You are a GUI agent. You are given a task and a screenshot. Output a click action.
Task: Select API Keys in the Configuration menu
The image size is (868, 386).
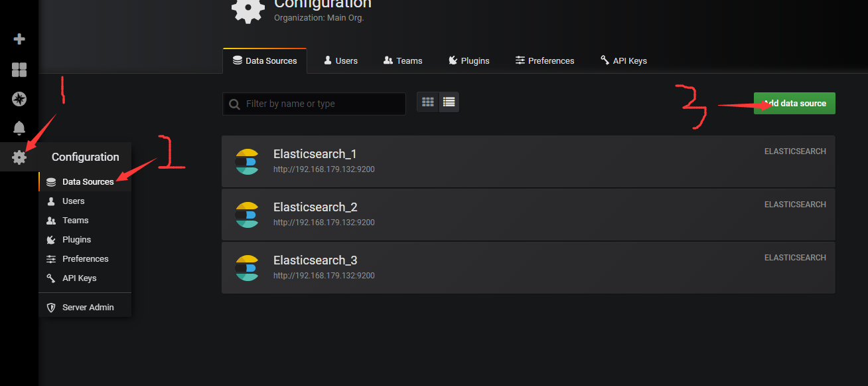tap(78, 278)
